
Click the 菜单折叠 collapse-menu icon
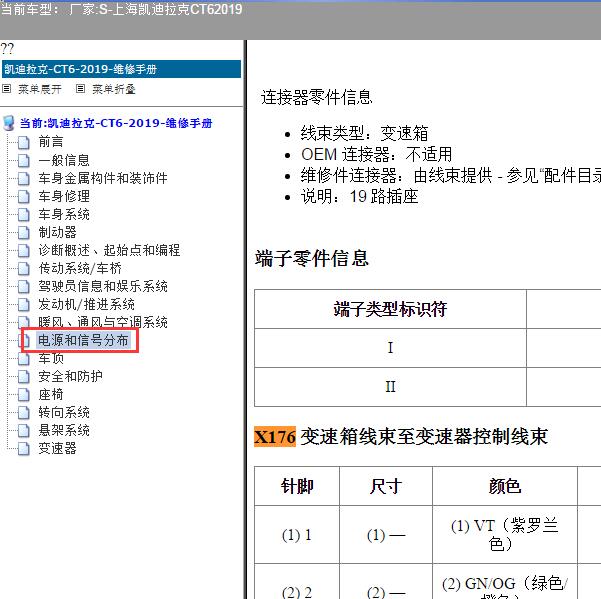(80, 89)
